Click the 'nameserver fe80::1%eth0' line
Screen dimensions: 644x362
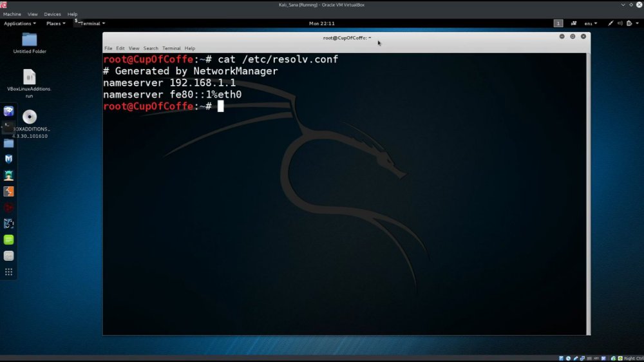(172, 95)
